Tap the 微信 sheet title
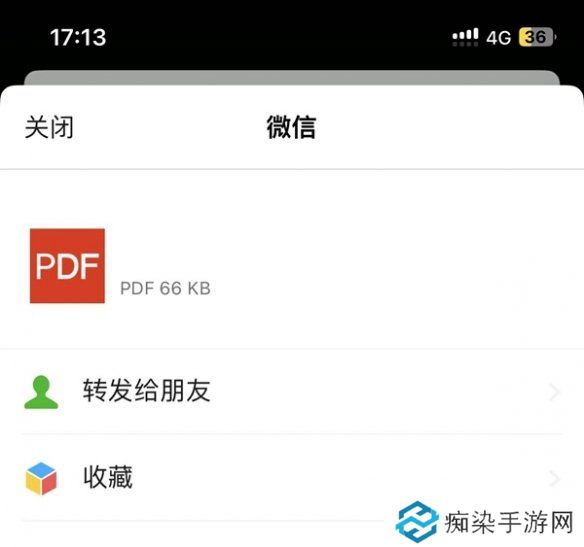 tap(291, 127)
